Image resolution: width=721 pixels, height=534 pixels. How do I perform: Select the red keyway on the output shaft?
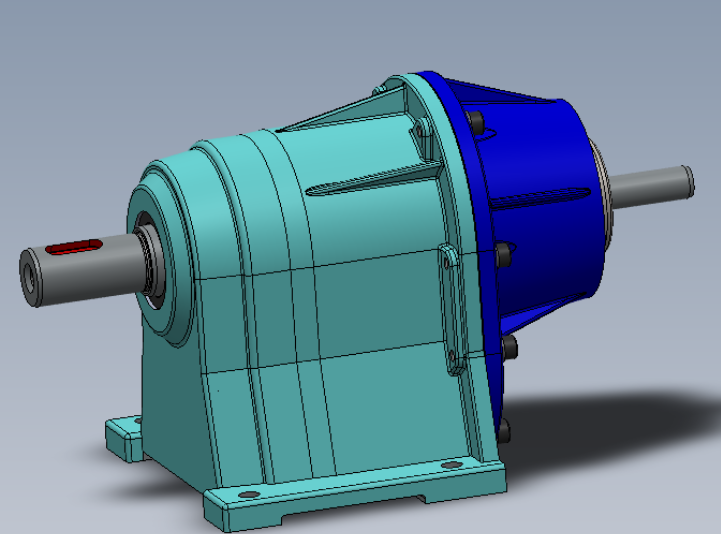[74, 247]
